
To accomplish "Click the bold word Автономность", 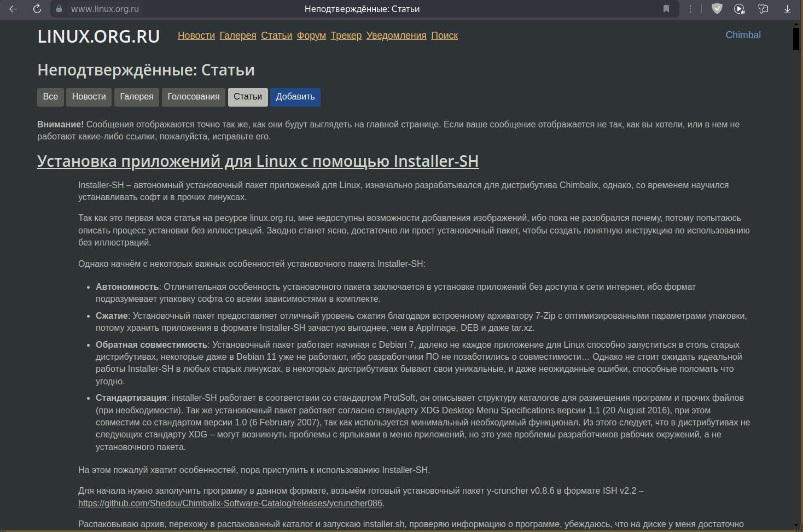I will pos(127,287).
